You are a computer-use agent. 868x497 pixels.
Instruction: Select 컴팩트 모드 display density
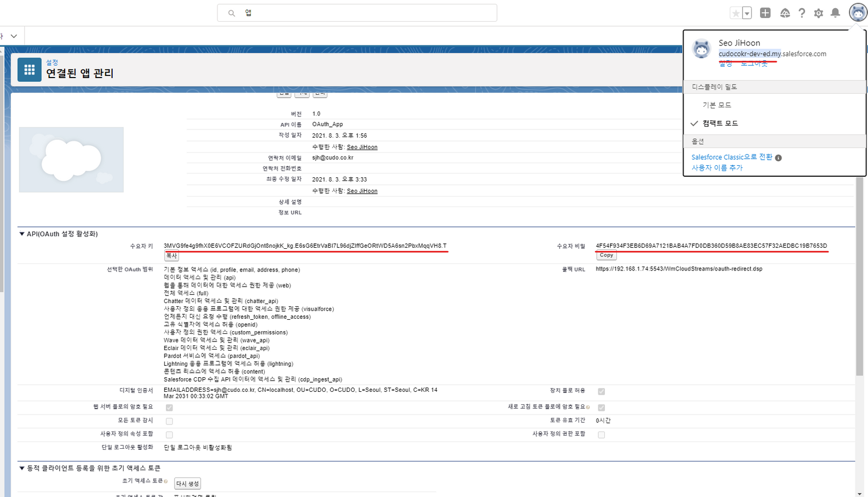pos(720,124)
